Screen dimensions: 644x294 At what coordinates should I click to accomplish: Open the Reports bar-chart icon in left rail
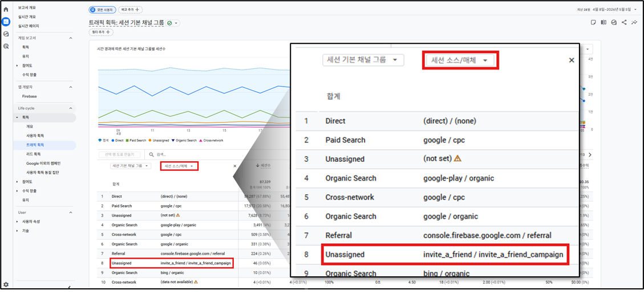click(x=6, y=22)
